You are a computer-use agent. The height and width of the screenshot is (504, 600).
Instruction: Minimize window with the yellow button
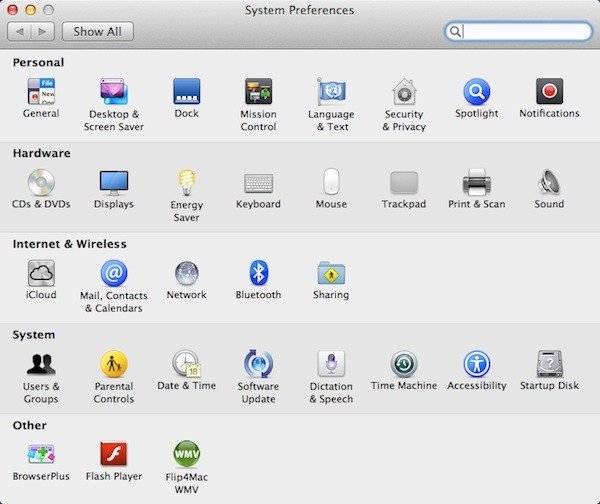click(31, 10)
